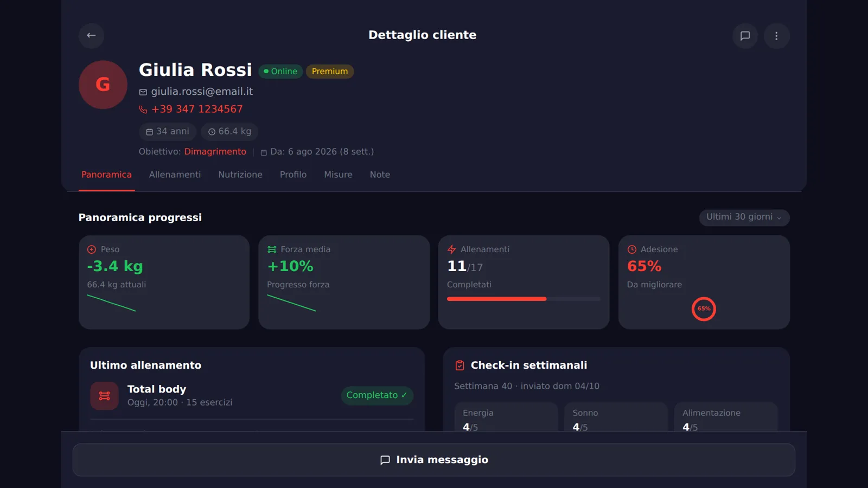Click the -3.4 kg weight value
The image size is (868, 488).
(x=115, y=266)
